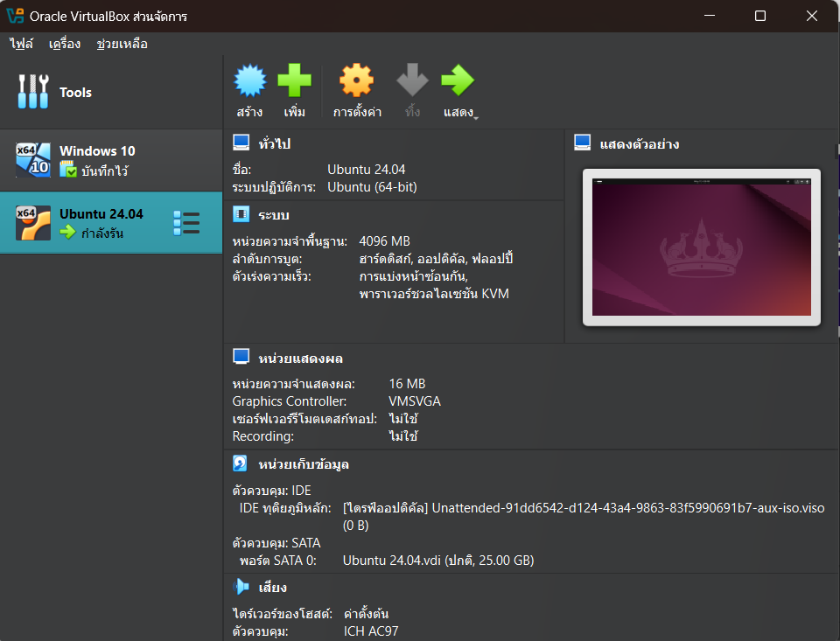Click the name value Ubuntu 24.04 in General
This screenshot has height=641, width=840.
(367, 170)
